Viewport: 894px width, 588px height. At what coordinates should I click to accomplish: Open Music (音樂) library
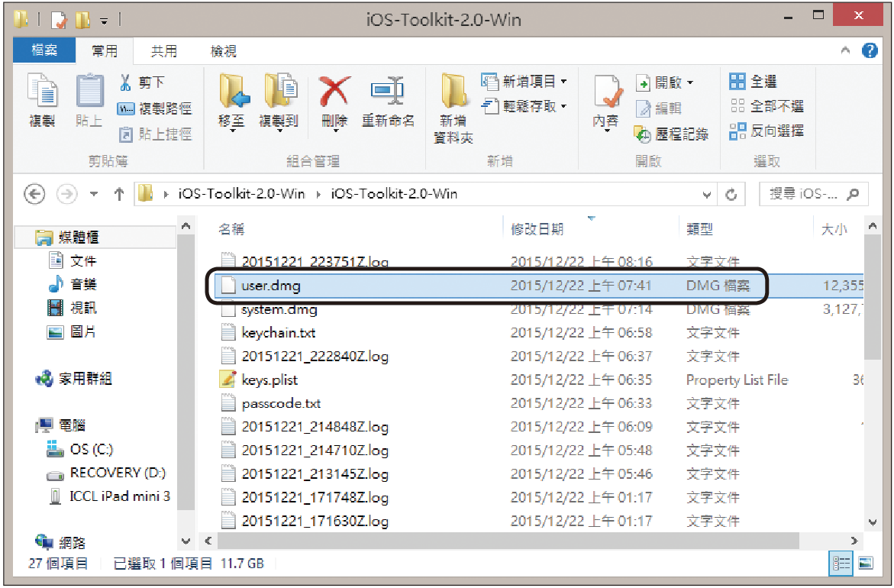(x=72, y=284)
